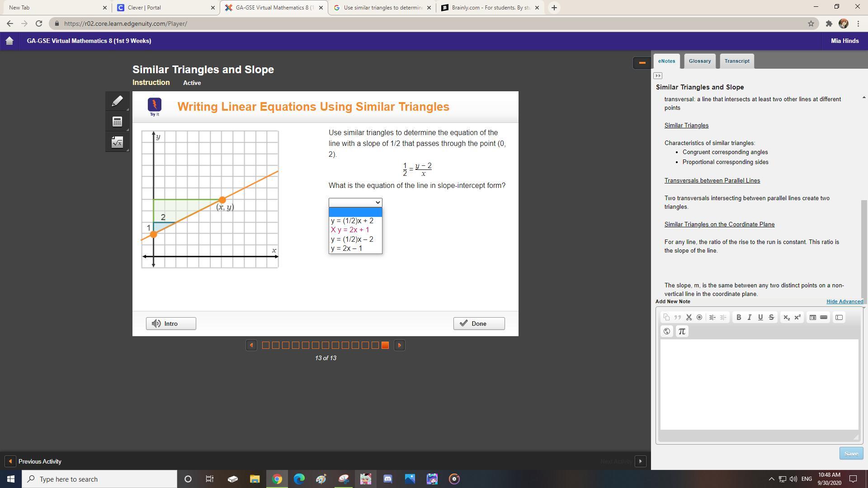
Task: Click the cut scissors icon
Action: pyautogui.click(x=689, y=318)
